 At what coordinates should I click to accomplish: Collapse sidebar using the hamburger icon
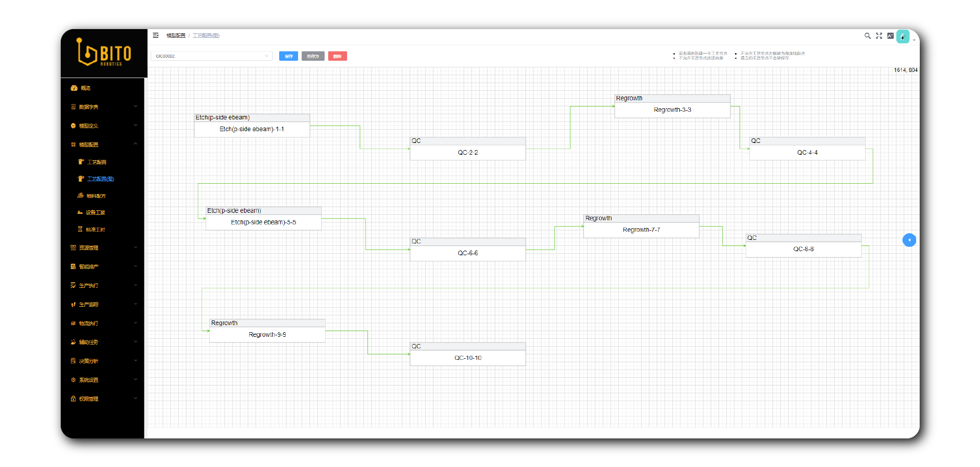click(x=156, y=35)
